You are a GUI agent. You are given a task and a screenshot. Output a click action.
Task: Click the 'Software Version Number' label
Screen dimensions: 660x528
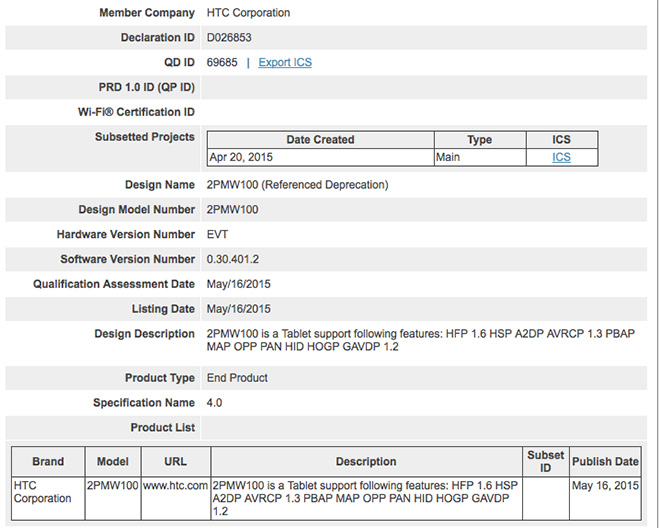pyautogui.click(x=128, y=259)
